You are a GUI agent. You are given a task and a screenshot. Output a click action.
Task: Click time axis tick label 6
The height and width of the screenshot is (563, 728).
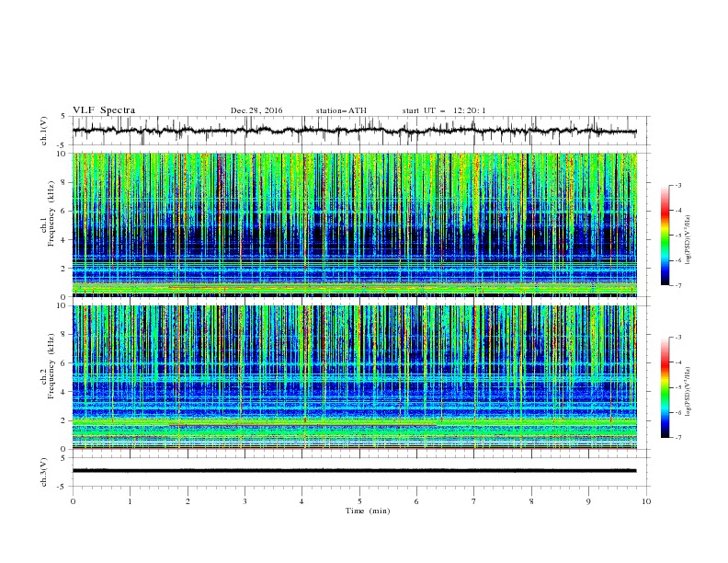[x=416, y=501]
